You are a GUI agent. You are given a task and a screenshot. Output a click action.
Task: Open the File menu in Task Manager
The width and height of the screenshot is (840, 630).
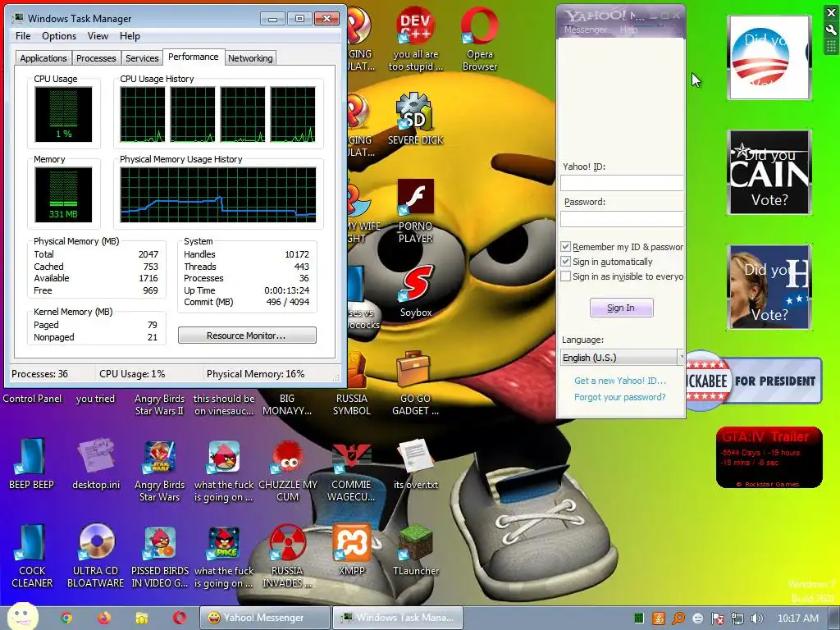(x=23, y=36)
